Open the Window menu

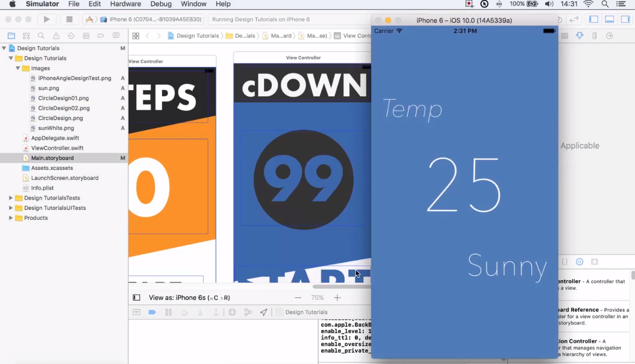point(193,4)
